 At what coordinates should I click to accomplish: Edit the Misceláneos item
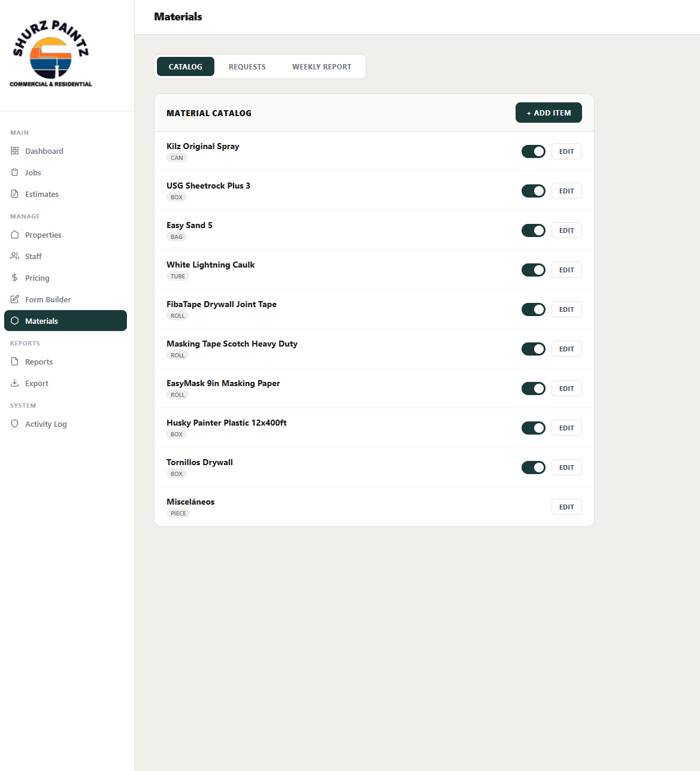(x=566, y=507)
